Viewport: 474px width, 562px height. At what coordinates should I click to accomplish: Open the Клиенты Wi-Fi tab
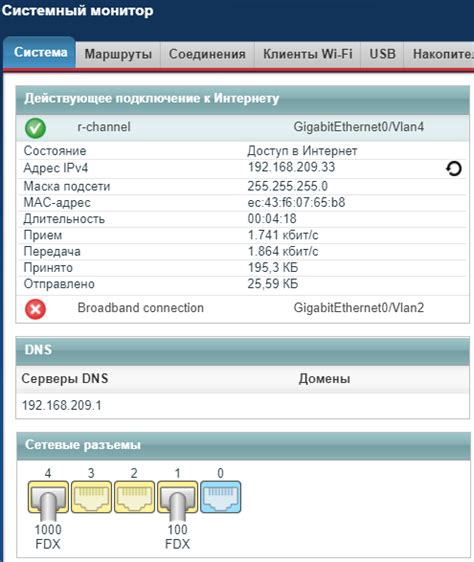click(x=308, y=54)
